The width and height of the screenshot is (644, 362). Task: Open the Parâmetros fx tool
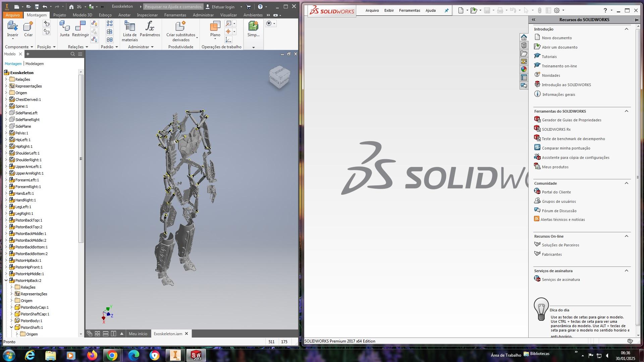click(x=150, y=26)
